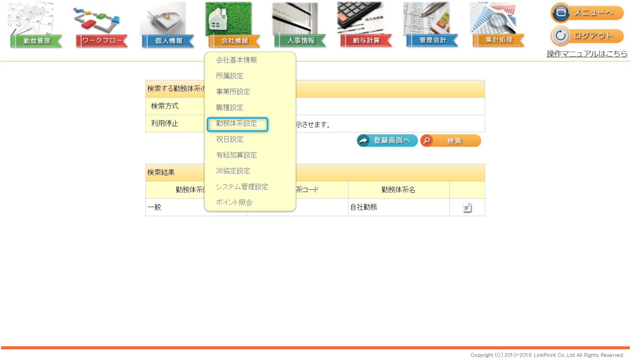Select the 給与計算 payroll calculator icon
This screenshot has height=364, width=637.
[366, 26]
